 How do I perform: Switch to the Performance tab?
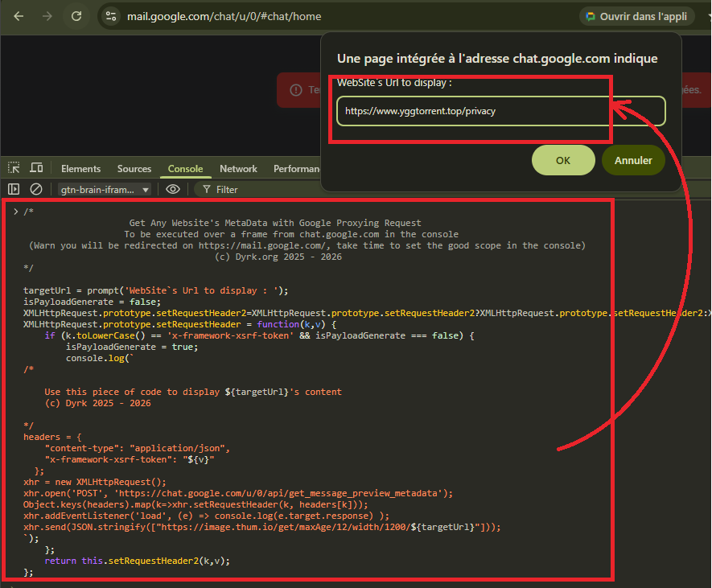tap(297, 169)
